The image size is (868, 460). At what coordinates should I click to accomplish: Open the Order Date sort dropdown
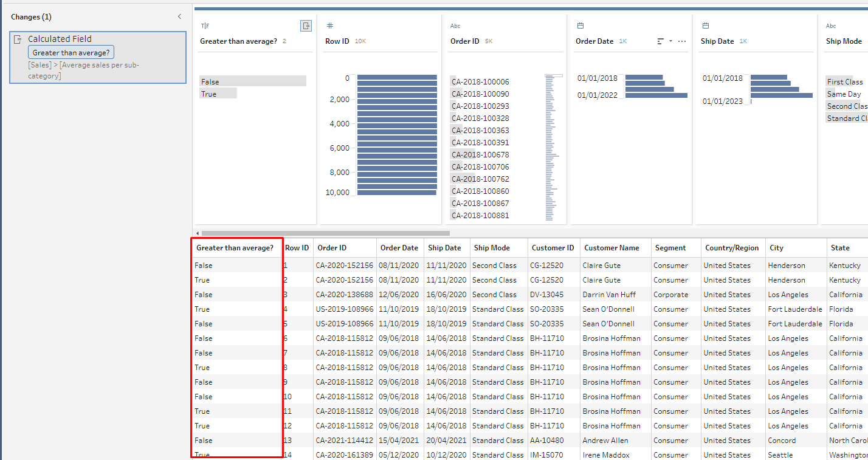[664, 41]
